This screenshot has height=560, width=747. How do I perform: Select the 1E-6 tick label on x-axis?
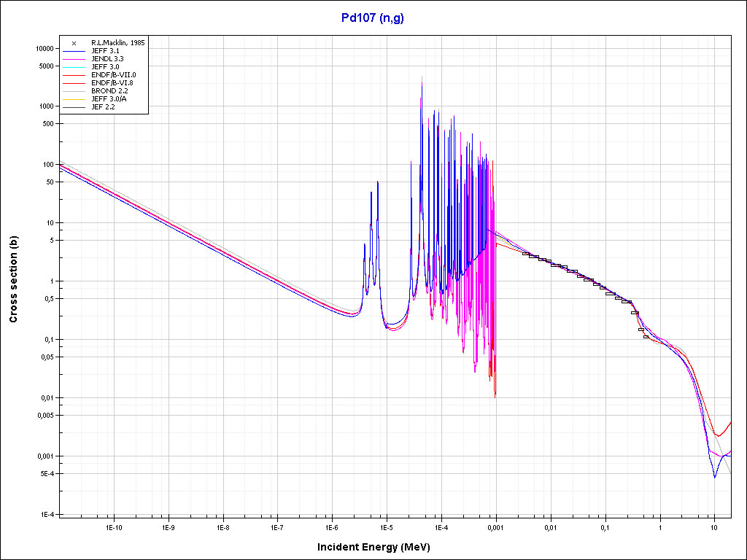[332, 527]
